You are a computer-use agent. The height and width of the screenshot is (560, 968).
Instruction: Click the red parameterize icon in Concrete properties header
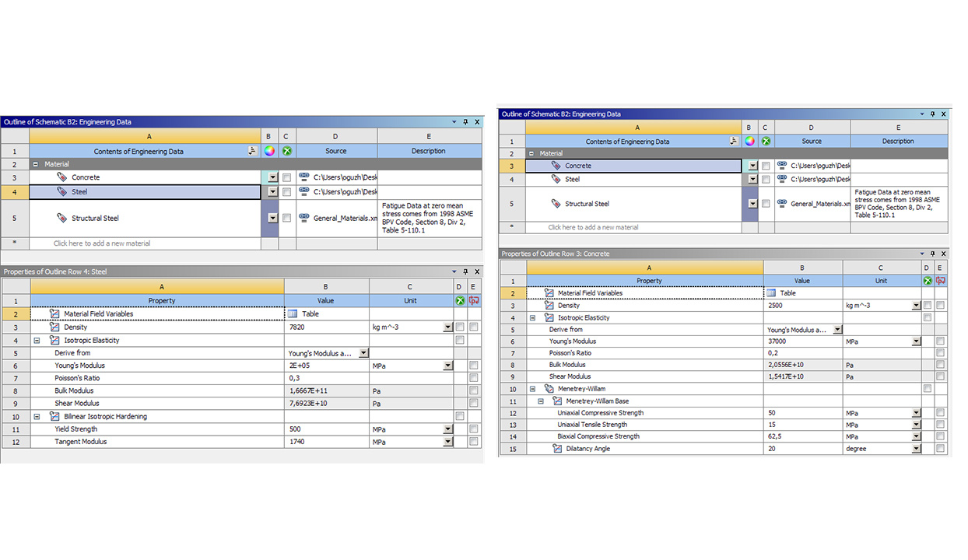[x=941, y=280]
